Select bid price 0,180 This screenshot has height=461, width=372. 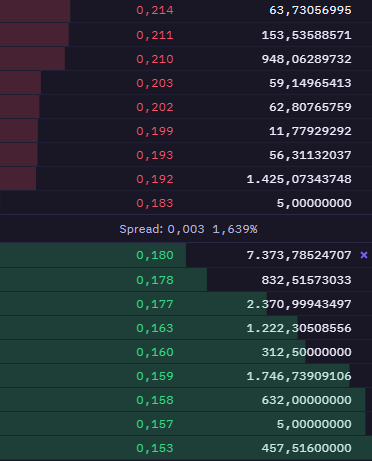point(155,255)
